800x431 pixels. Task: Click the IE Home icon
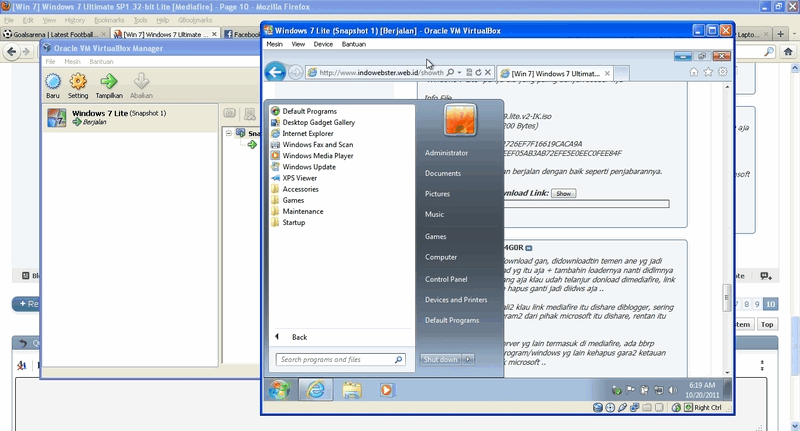point(694,72)
